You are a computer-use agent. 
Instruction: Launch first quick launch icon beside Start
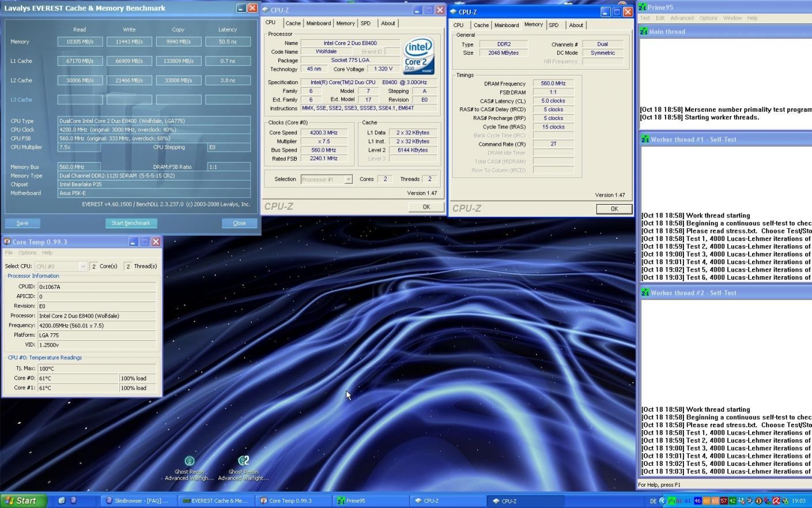pos(62,501)
